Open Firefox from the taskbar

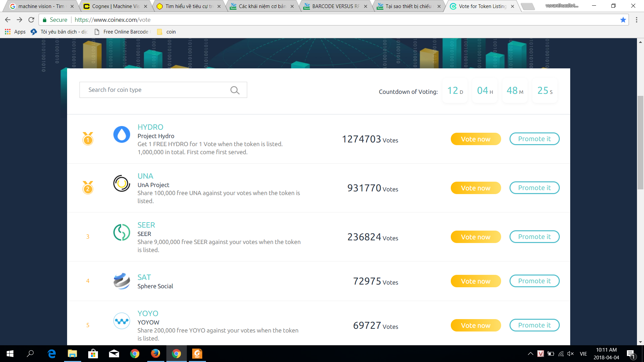click(155, 354)
